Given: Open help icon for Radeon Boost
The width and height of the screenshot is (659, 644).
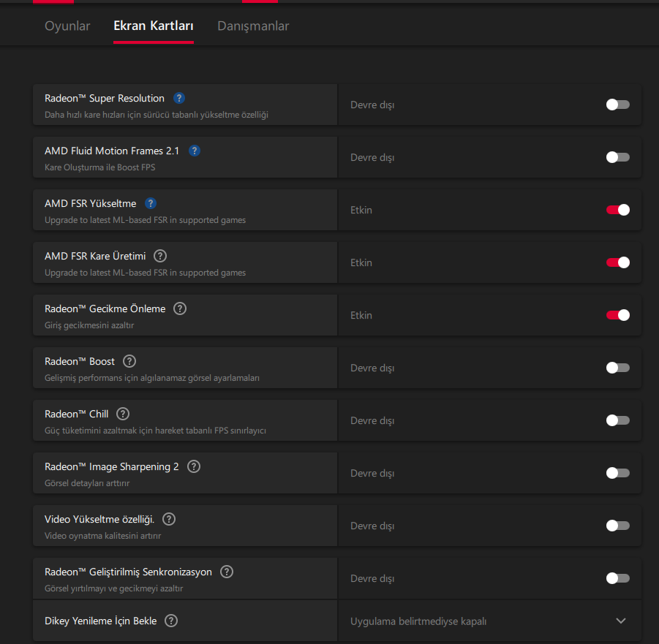Looking at the screenshot, I should pyautogui.click(x=129, y=361).
